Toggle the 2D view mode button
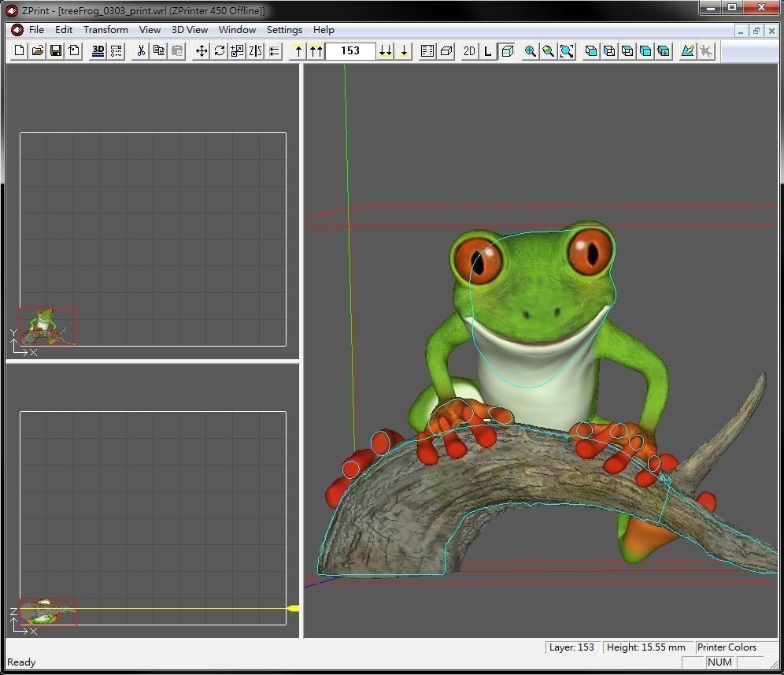 pos(469,51)
